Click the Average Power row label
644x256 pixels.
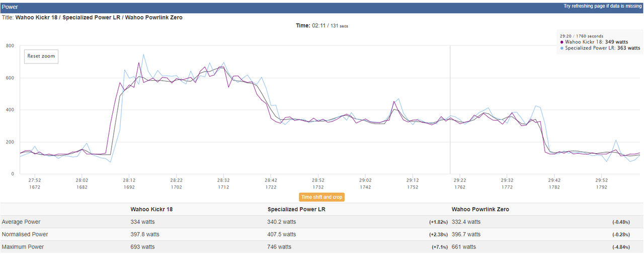(21, 222)
